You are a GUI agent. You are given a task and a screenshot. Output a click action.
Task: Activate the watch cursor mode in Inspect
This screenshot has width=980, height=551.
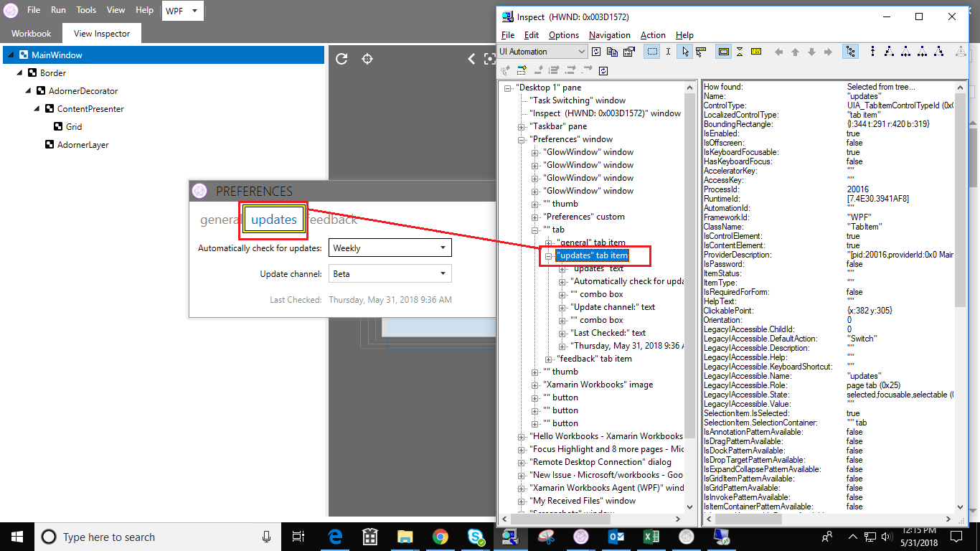pos(685,51)
